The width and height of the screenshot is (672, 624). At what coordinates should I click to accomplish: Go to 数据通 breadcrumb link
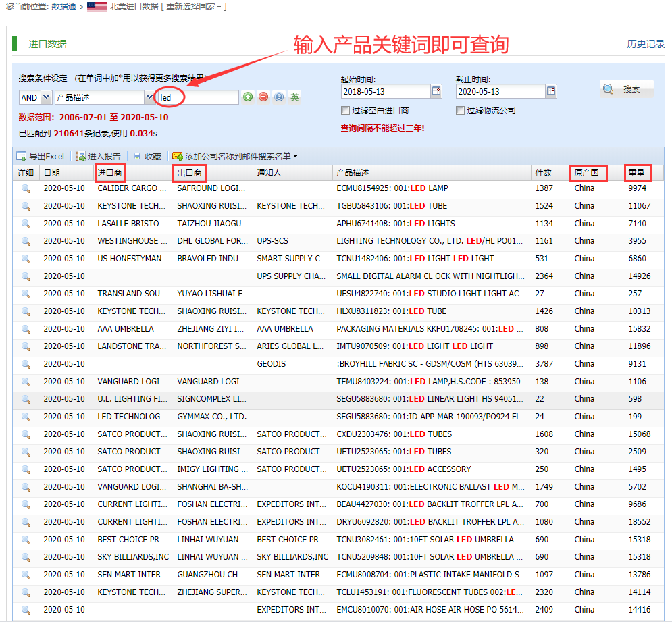pos(64,7)
